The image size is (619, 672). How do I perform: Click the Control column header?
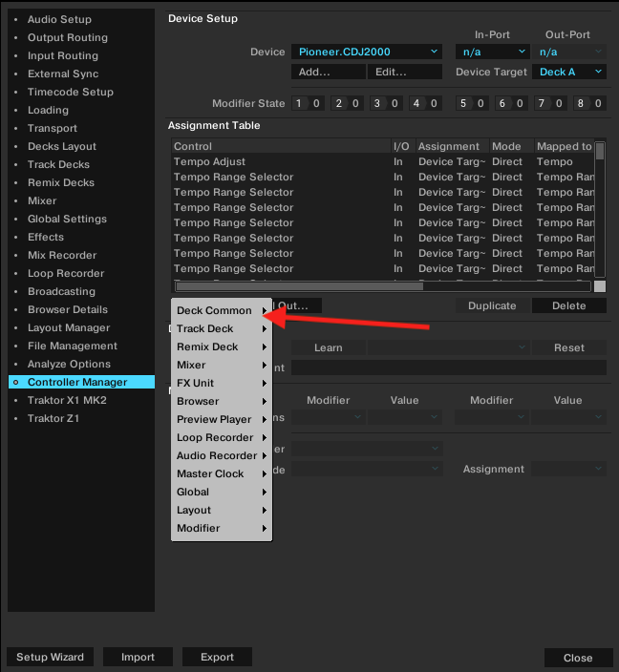280,146
